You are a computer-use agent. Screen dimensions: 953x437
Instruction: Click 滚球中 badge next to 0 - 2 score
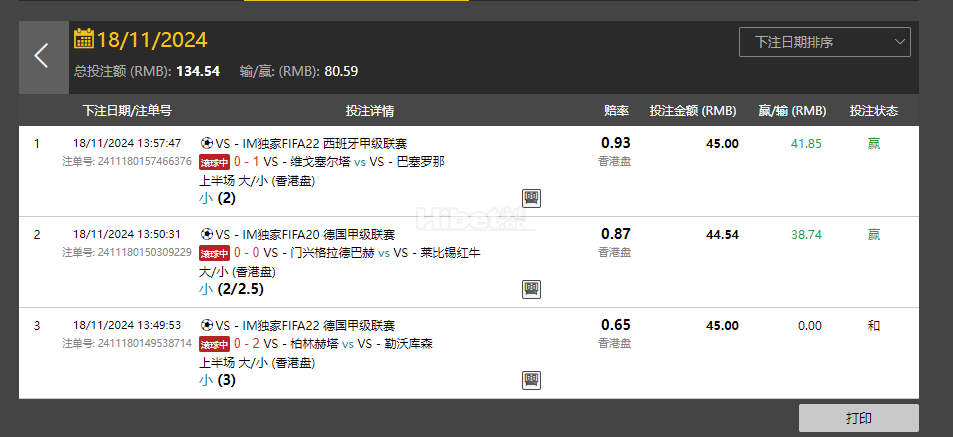[215, 344]
